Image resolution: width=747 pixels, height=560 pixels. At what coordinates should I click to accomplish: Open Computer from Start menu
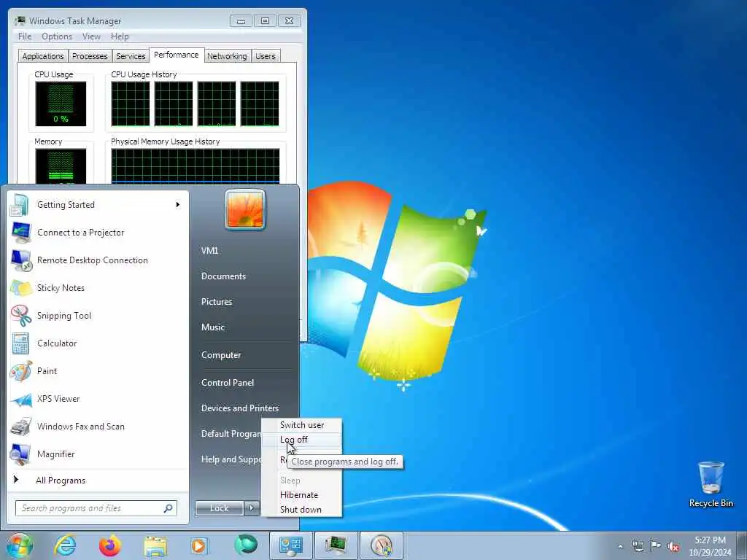(x=221, y=355)
